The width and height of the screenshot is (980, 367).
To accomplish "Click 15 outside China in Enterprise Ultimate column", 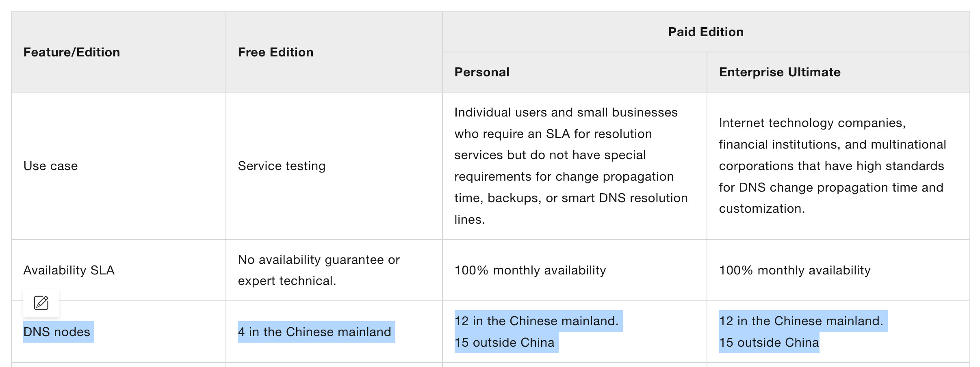I will coord(769,343).
